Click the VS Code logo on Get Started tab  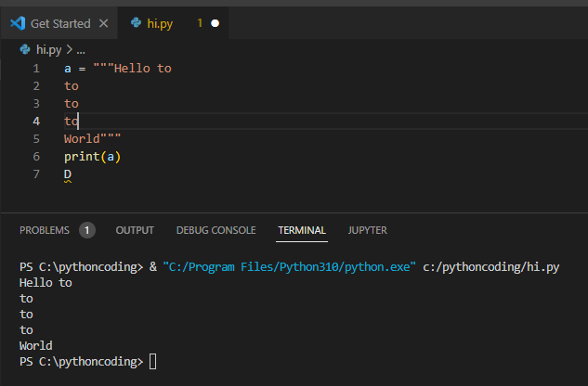18,23
